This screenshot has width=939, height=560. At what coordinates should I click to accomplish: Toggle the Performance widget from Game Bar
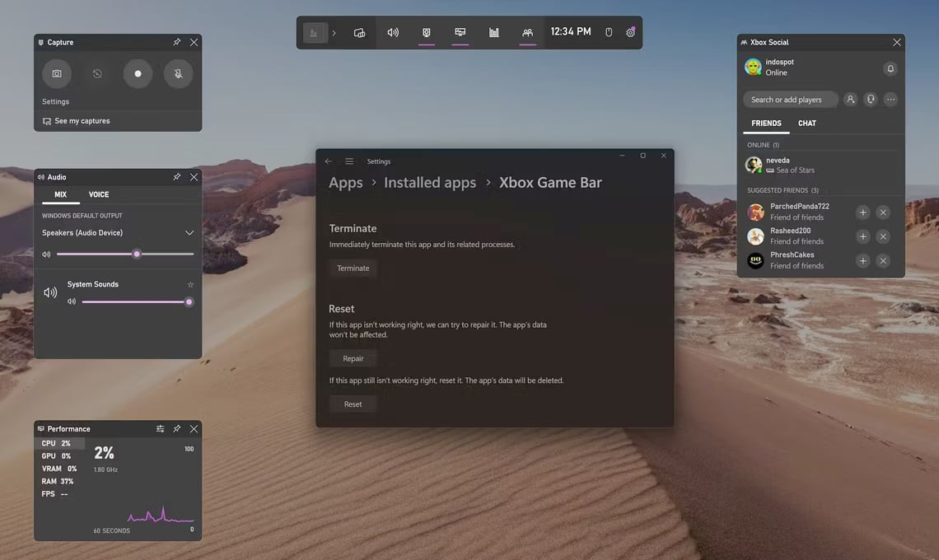pos(460,33)
